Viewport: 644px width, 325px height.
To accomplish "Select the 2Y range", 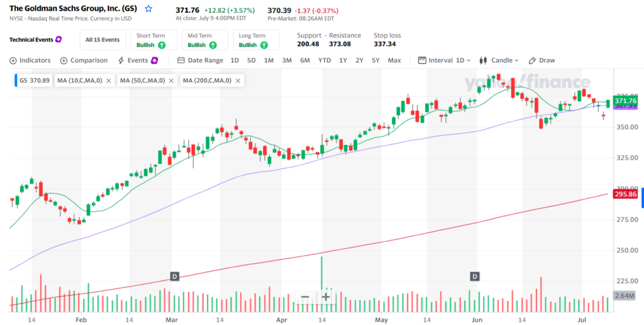I will 359,60.
